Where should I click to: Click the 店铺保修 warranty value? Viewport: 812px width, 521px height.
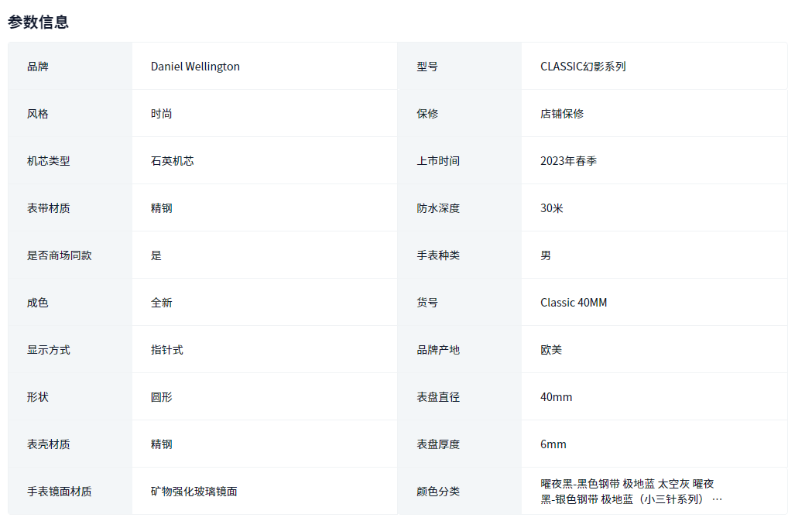(x=562, y=114)
